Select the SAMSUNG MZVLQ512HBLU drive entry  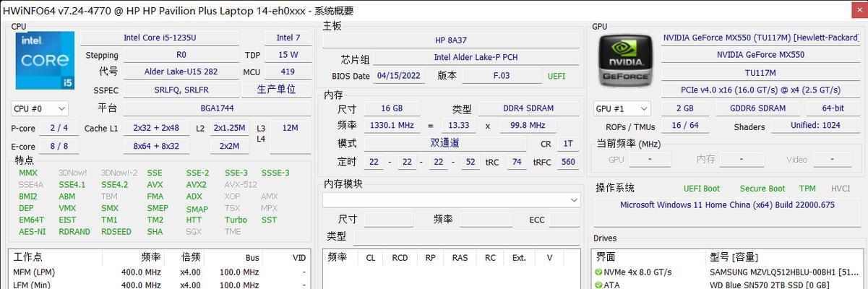(783, 272)
